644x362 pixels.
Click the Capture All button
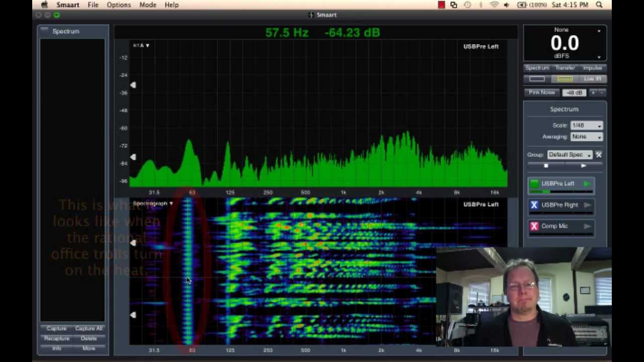click(89, 328)
